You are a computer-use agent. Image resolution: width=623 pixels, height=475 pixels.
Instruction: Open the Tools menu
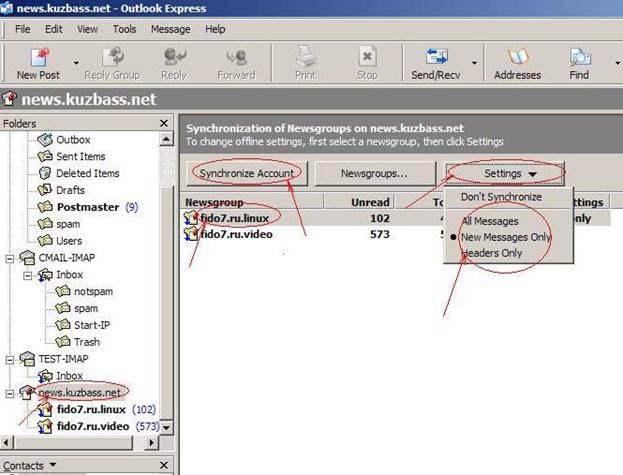tap(124, 29)
